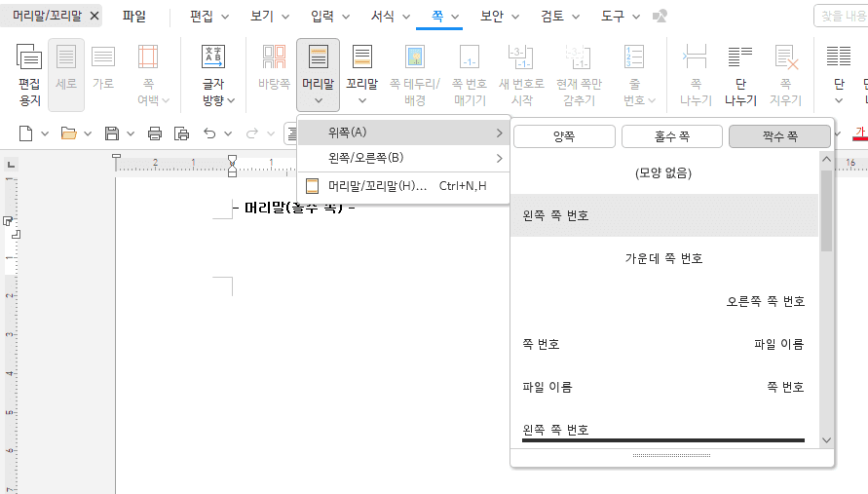Click the print preview icon
868x494 pixels.
click(181, 133)
